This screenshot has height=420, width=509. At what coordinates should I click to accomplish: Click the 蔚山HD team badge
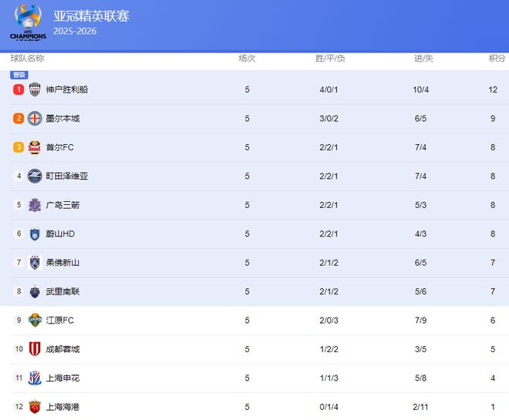click(x=35, y=234)
